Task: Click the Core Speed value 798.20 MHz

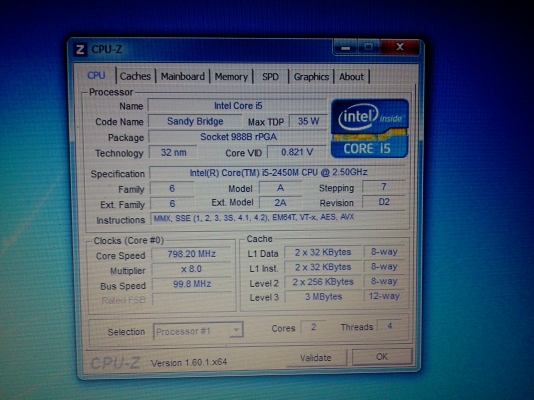Action: coord(191,254)
